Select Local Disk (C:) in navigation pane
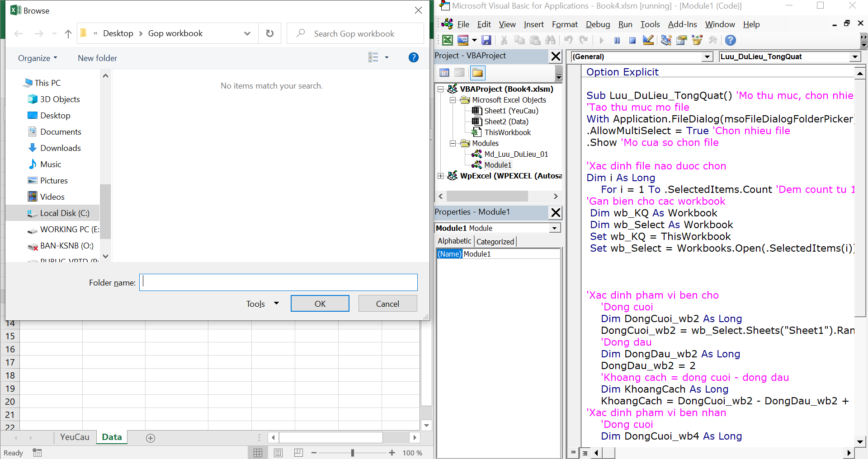Viewport: 868px width, 459px height. (x=65, y=213)
